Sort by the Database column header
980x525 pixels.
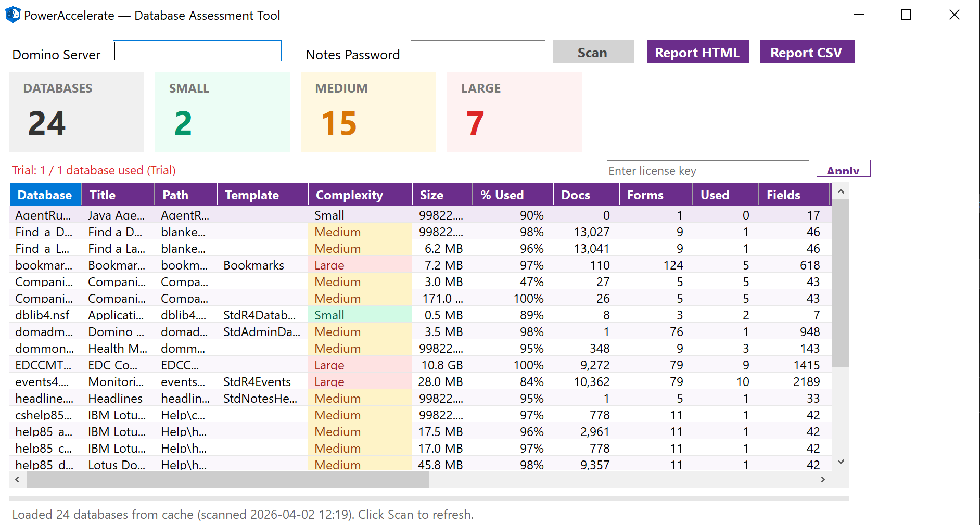[x=45, y=195]
